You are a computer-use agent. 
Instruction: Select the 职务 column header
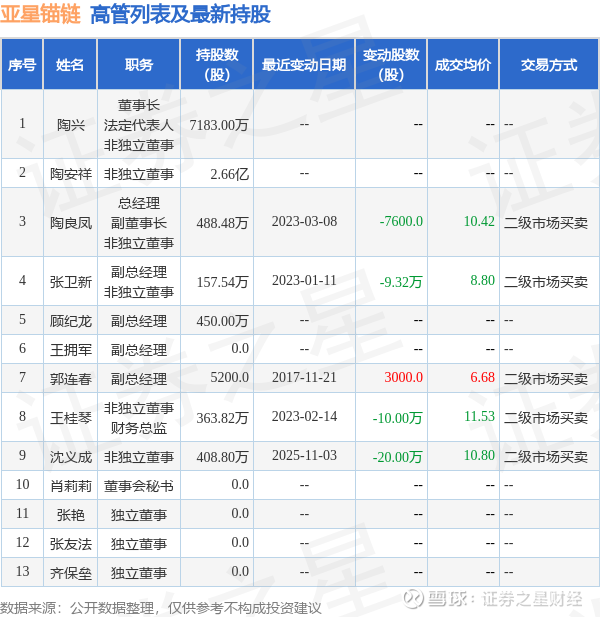(x=138, y=65)
